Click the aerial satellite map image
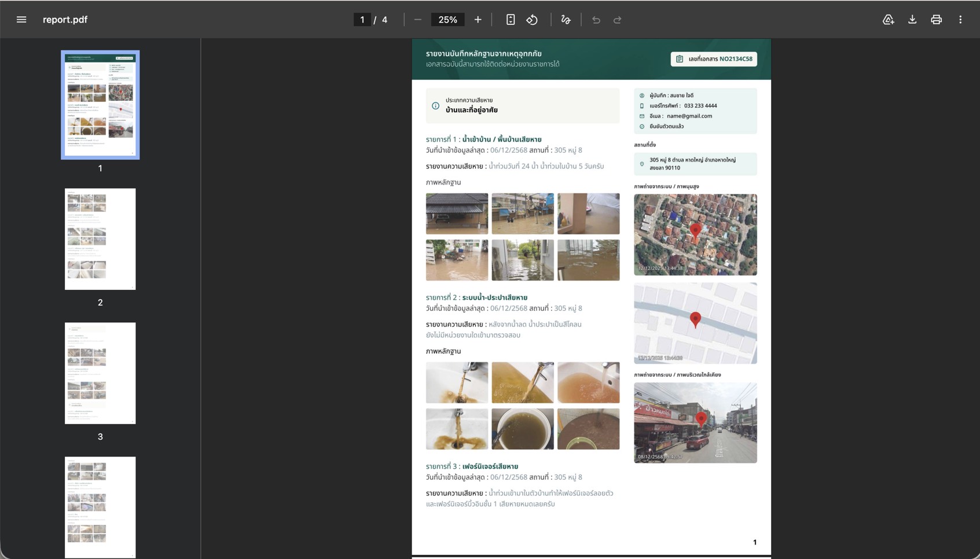980x559 pixels. click(x=695, y=234)
